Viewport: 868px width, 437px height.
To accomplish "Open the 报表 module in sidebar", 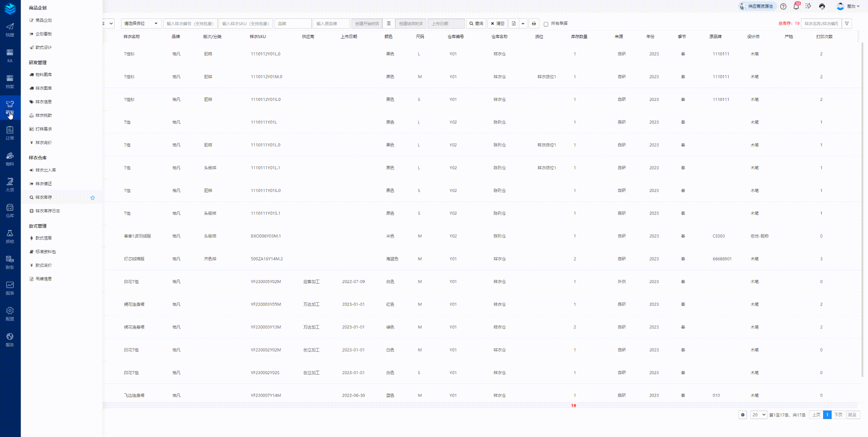I will [x=10, y=288].
